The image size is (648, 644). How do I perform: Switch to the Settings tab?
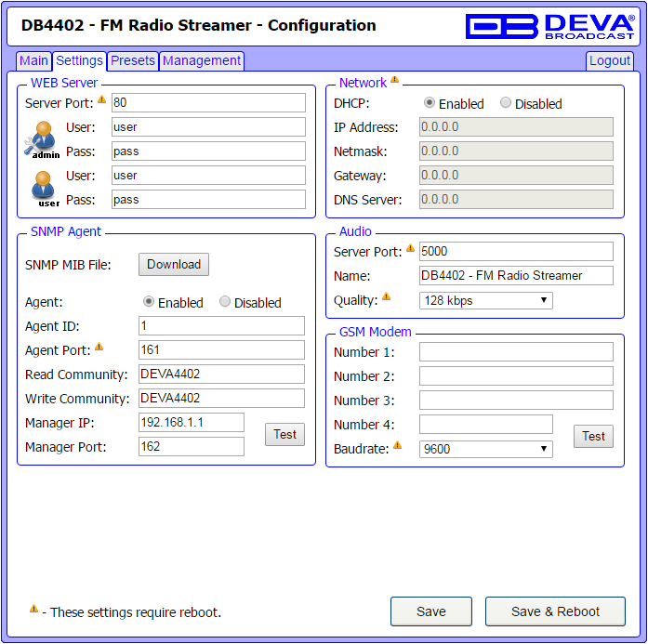[x=79, y=60]
